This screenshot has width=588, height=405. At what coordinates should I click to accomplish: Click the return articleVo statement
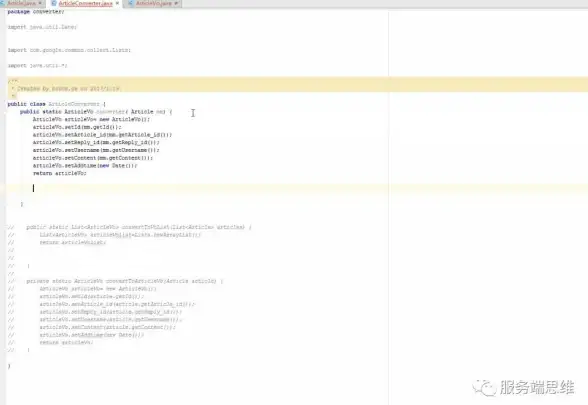pos(60,173)
